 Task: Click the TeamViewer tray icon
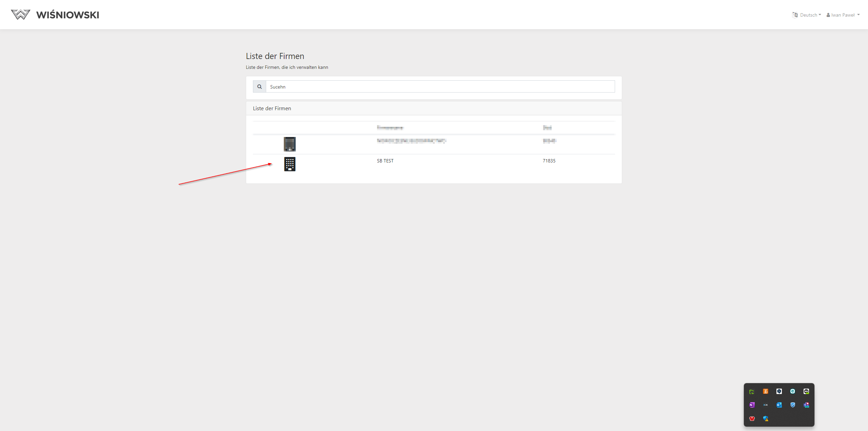[806, 391]
